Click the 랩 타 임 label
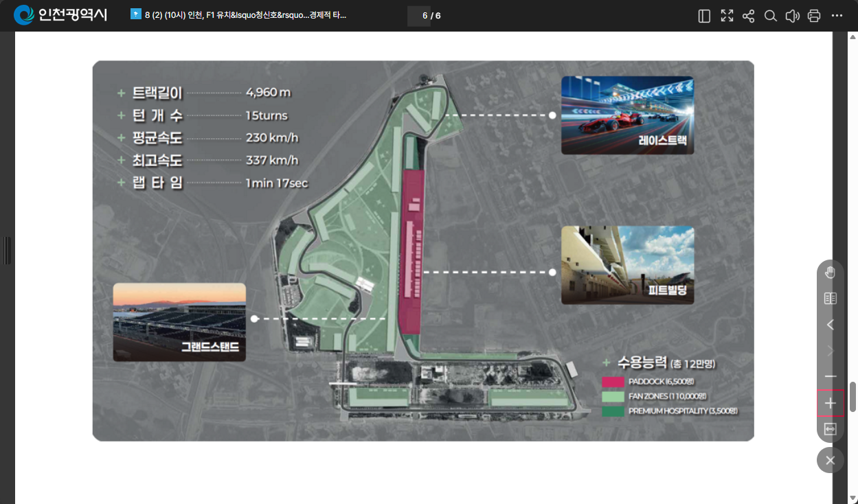The width and height of the screenshot is (858, 504). (157, 183)
